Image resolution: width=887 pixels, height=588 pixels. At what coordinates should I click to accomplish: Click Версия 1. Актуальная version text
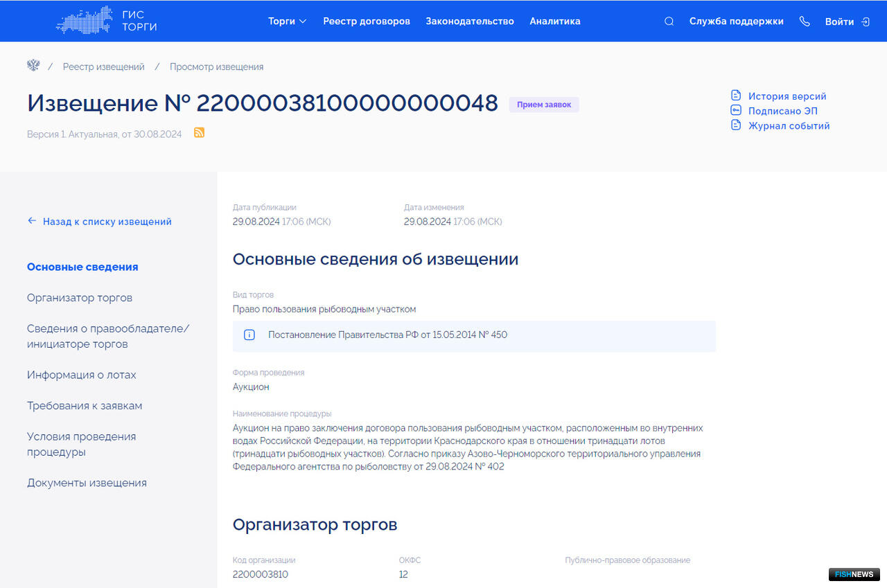(104, 134)
